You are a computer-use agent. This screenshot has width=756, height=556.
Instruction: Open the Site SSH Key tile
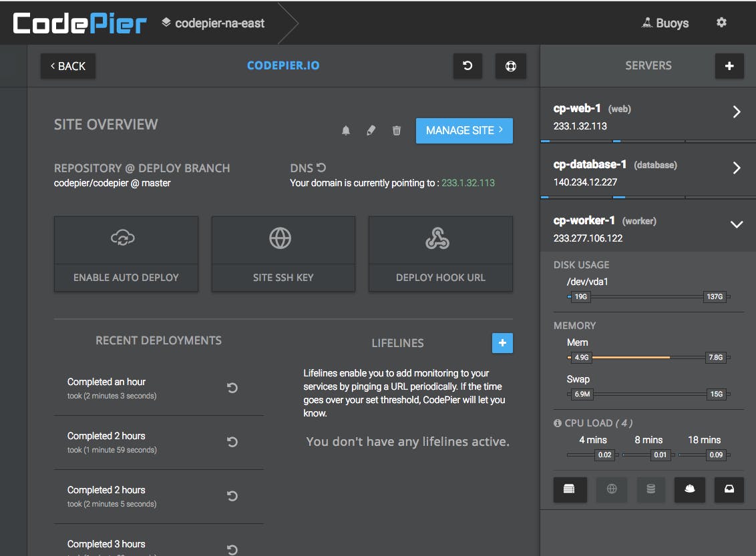(283, 254)
